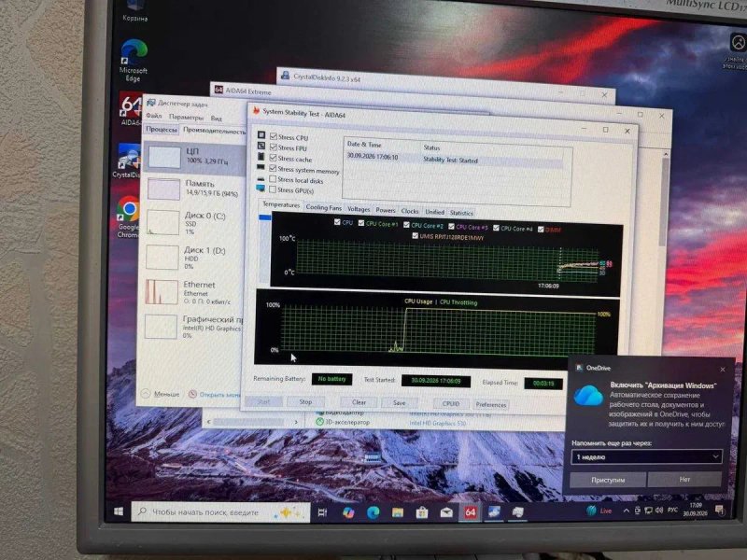747x560 pixels.
Task: Switch to the Clocks tab
Action: pyautogui.click(x=410, y=211)
